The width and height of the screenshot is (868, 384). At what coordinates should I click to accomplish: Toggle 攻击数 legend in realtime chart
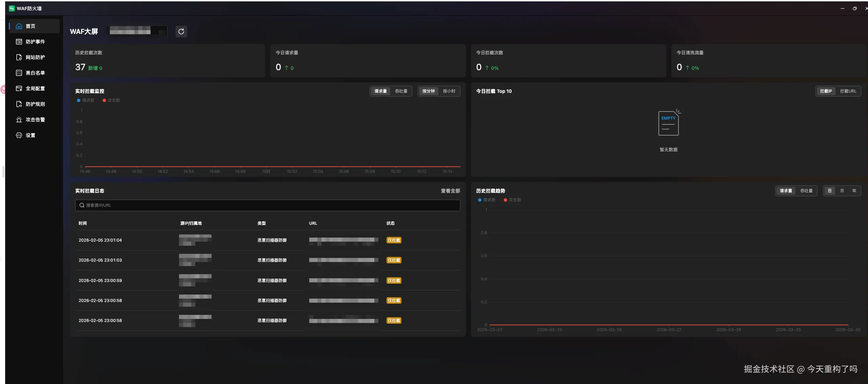tap(112, 100)
